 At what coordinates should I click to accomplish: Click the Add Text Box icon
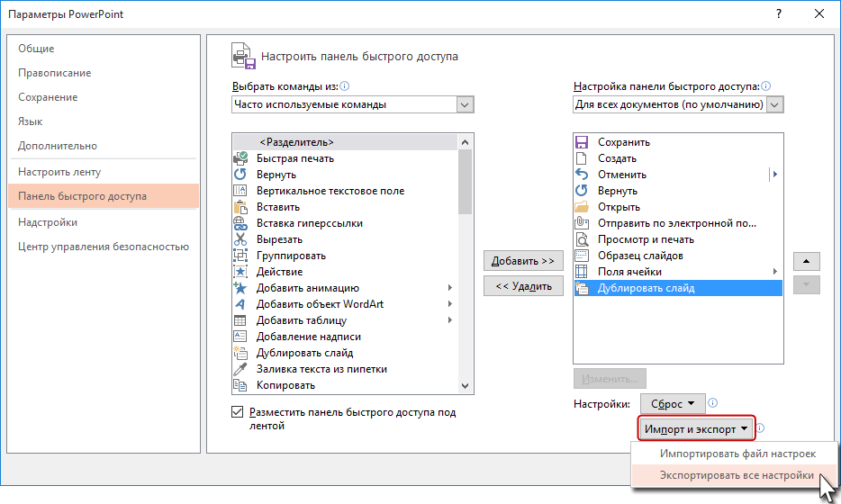tap(240, 337)
